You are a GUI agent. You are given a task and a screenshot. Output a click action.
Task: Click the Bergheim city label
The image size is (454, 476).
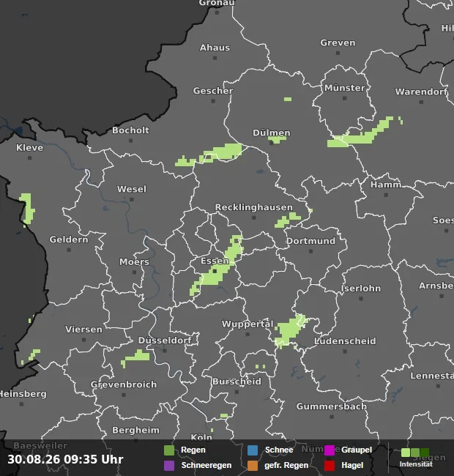(x=135, y=430)
